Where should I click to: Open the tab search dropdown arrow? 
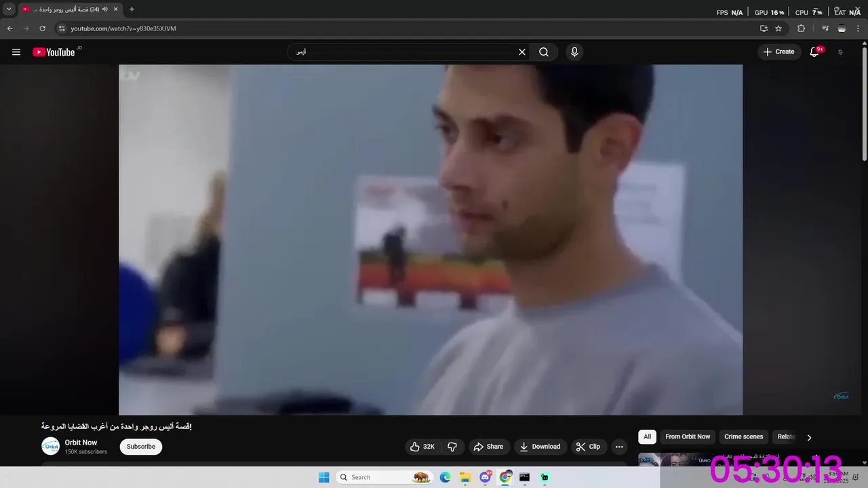tap(9, 9)
